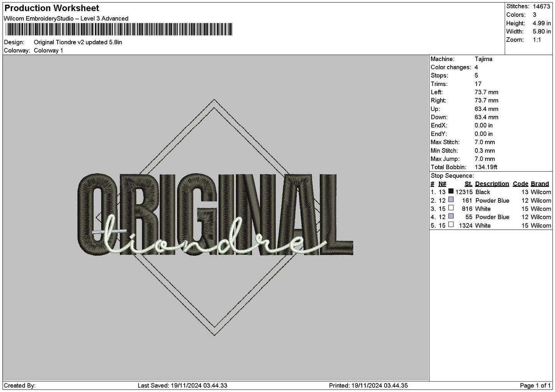Click the Right value 73.7 mm

click(486, 101)
